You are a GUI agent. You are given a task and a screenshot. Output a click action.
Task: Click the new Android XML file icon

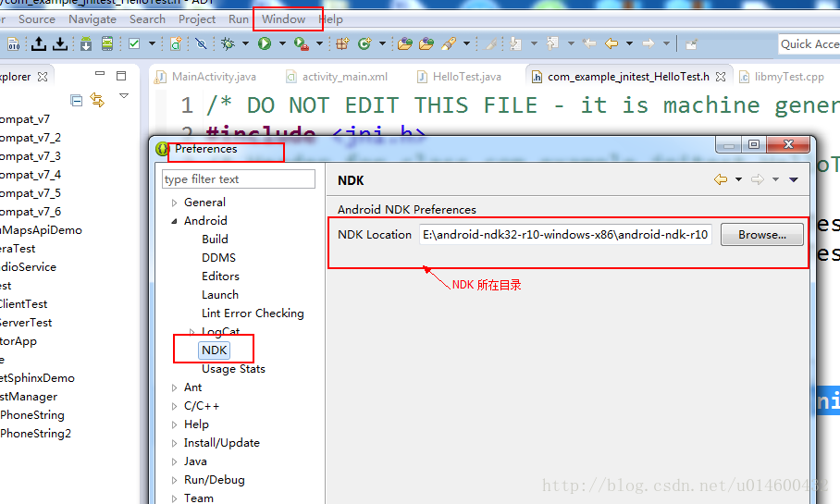pyautogui.click(x=176, y=43)
